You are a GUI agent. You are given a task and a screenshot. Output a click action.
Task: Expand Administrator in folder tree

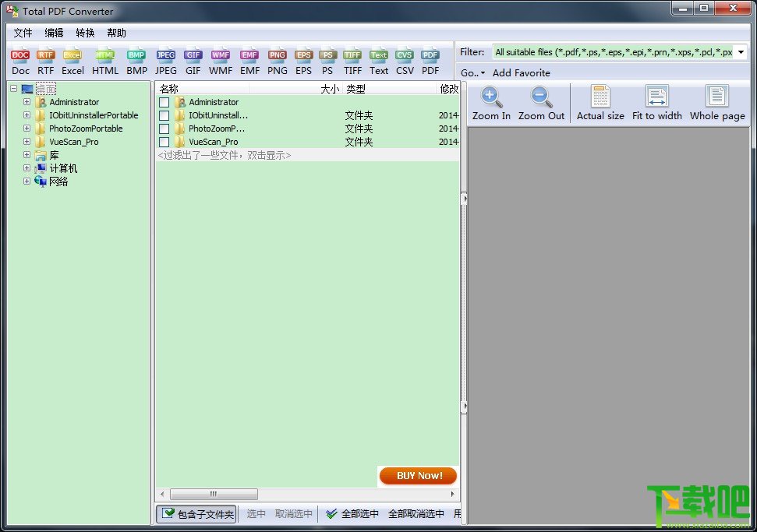27,102
